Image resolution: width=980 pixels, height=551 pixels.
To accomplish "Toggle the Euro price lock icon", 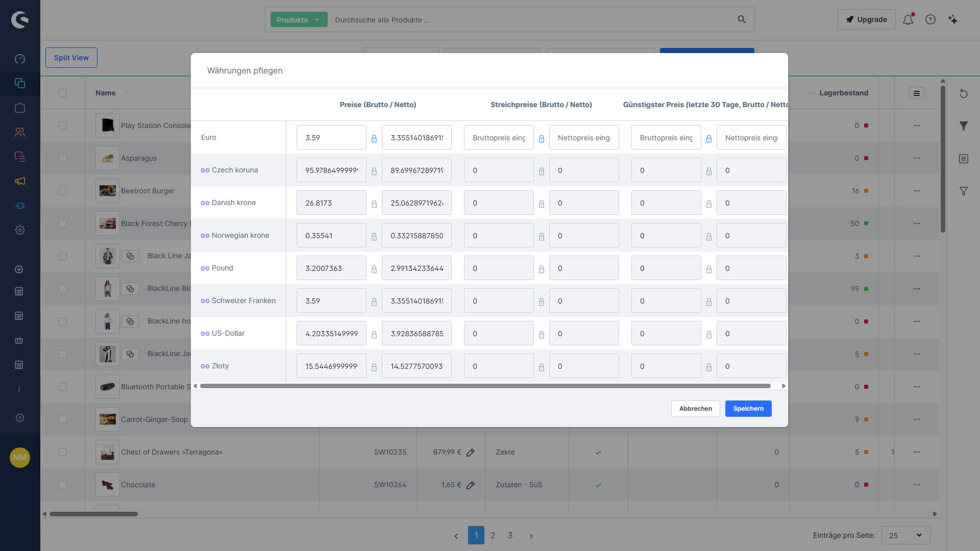I will [x=374, y=138].
